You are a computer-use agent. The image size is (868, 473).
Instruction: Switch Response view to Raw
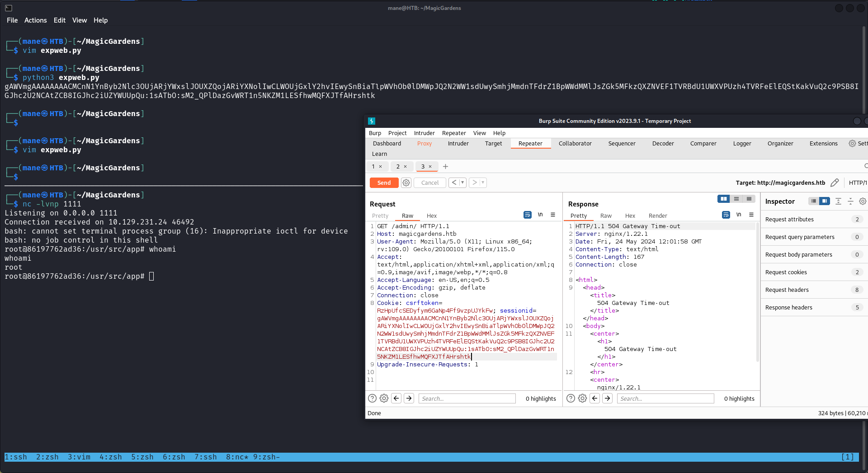(x=606, y=216)
